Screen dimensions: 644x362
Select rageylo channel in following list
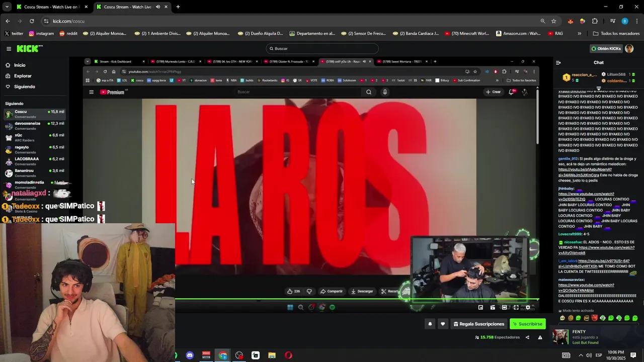pos(34,149)
